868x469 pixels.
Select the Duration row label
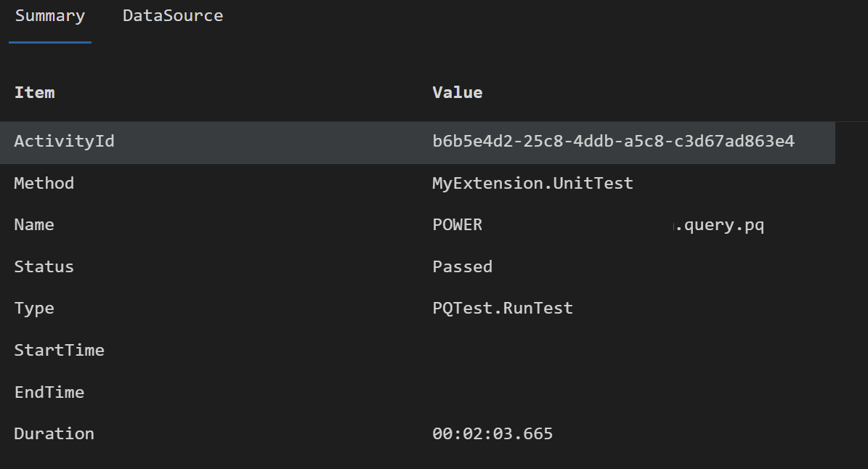pos(54,434)
